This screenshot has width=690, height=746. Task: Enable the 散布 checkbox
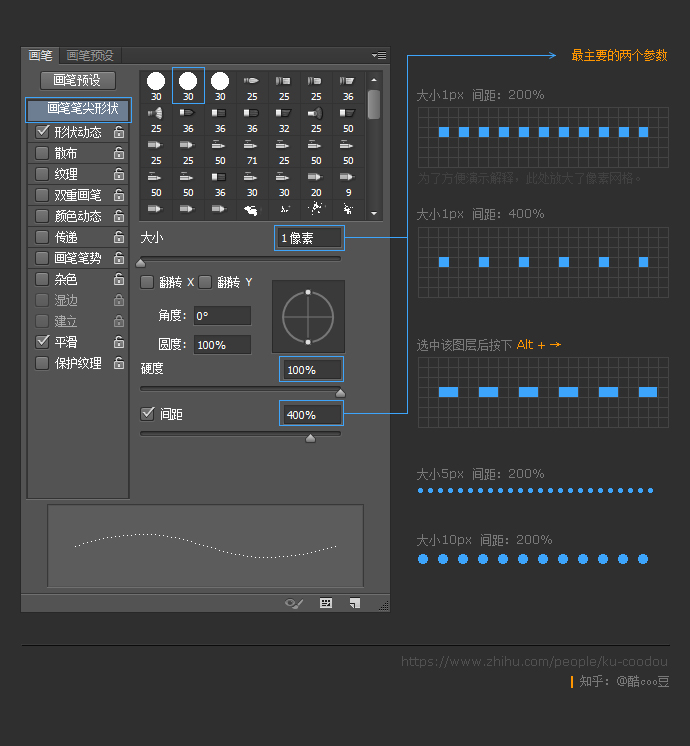[42, 153]
